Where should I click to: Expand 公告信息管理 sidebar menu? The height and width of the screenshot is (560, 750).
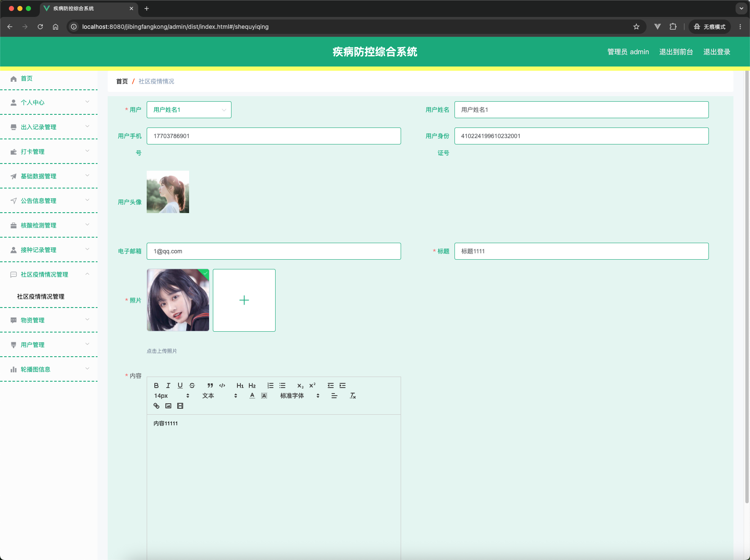49,201
